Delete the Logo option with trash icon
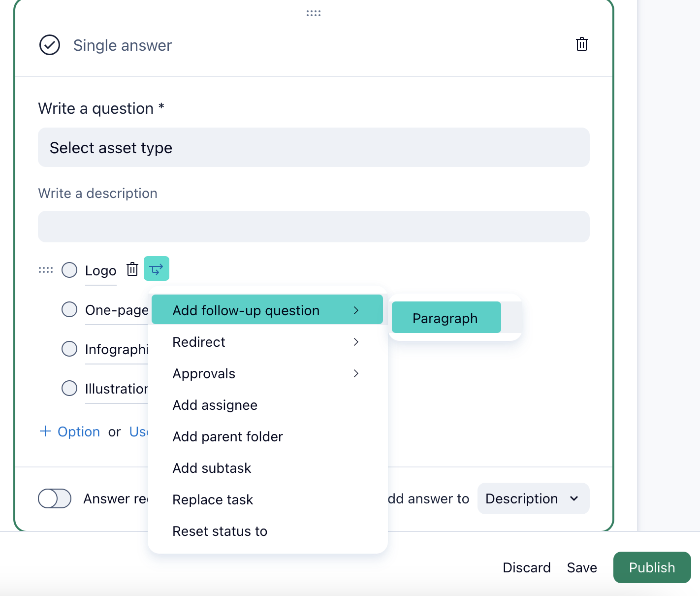 [132, 269]
